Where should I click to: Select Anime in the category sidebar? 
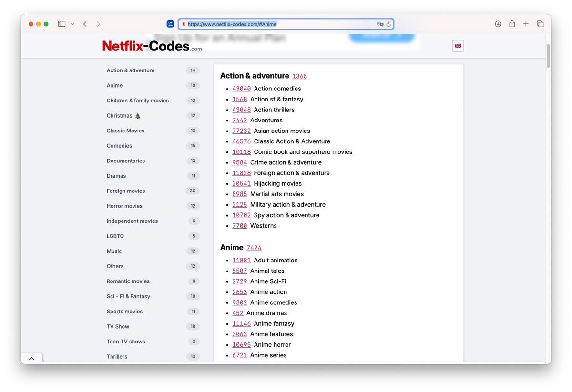point(114,85)
